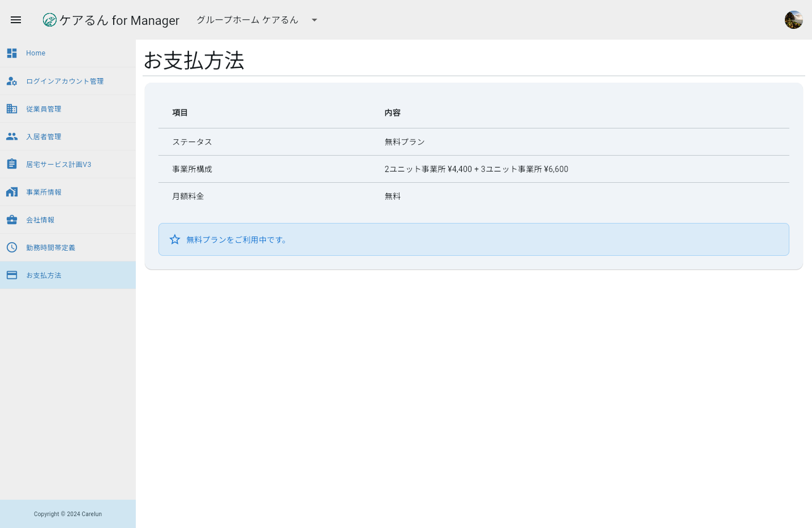Click the user avatar in the top right
The height and width of the screenshot is (528, 812).
coord(794,19)
